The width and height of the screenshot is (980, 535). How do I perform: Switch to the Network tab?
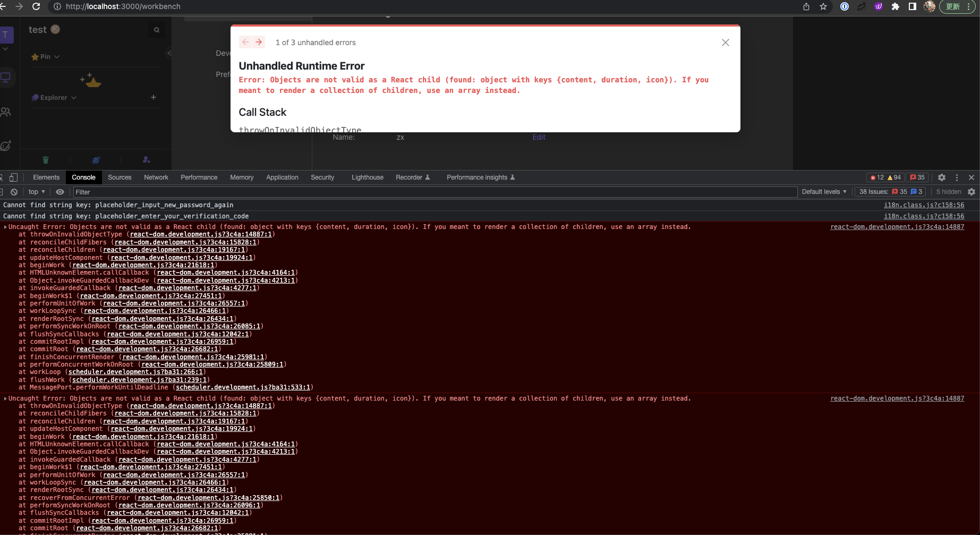pos(156,177)
